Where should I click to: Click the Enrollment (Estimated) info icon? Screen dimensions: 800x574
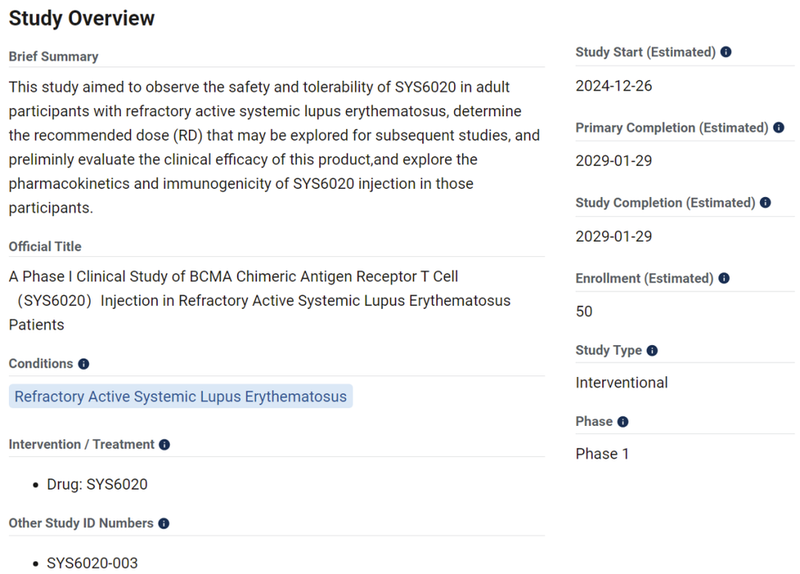pyautogui.click(x=724, y=278)
